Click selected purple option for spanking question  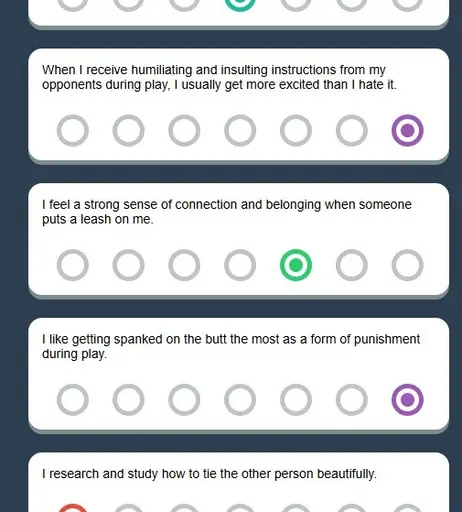[407, 400]
